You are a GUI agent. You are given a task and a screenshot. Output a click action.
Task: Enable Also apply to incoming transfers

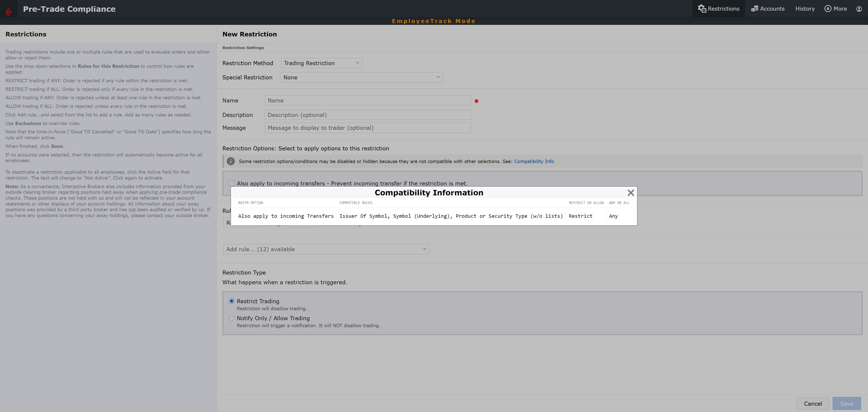pos(232,183)
